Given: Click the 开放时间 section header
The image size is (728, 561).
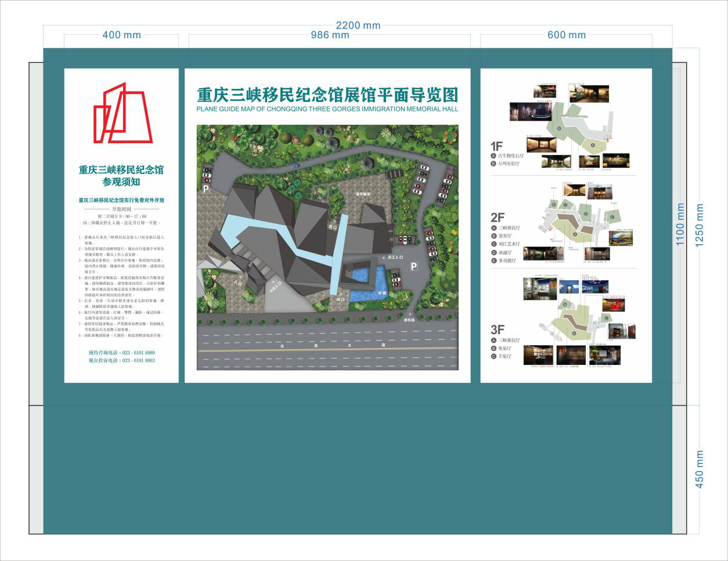Looking at the screenshot, I should tap(121, 209).
